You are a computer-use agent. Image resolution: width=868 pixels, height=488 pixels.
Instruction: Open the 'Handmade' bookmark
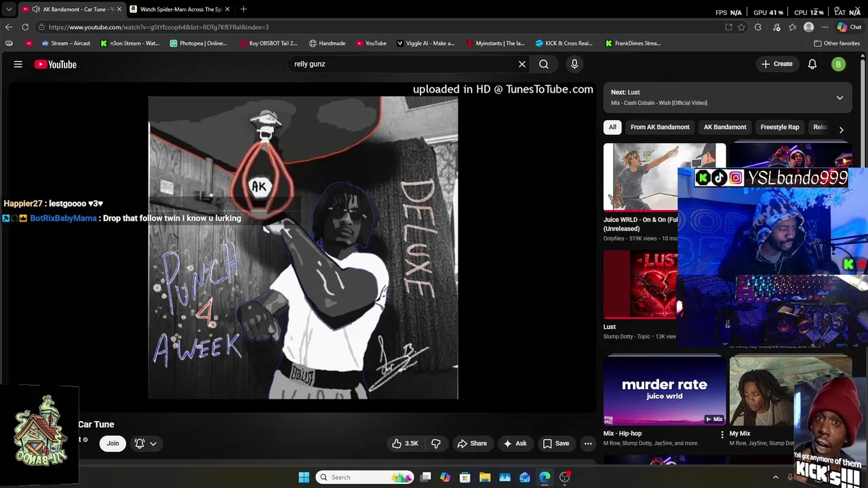pos(327,43)
